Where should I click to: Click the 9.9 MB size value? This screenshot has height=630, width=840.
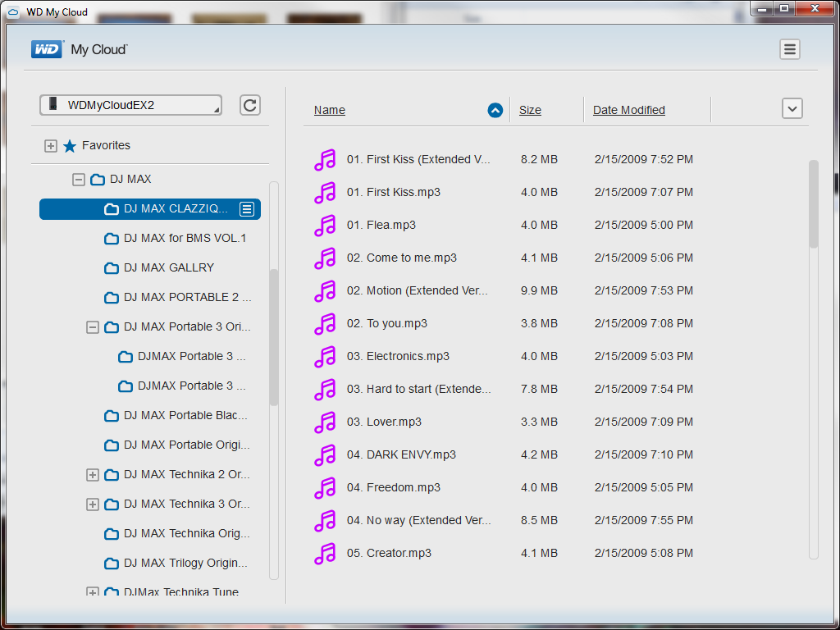coord(539,291)
